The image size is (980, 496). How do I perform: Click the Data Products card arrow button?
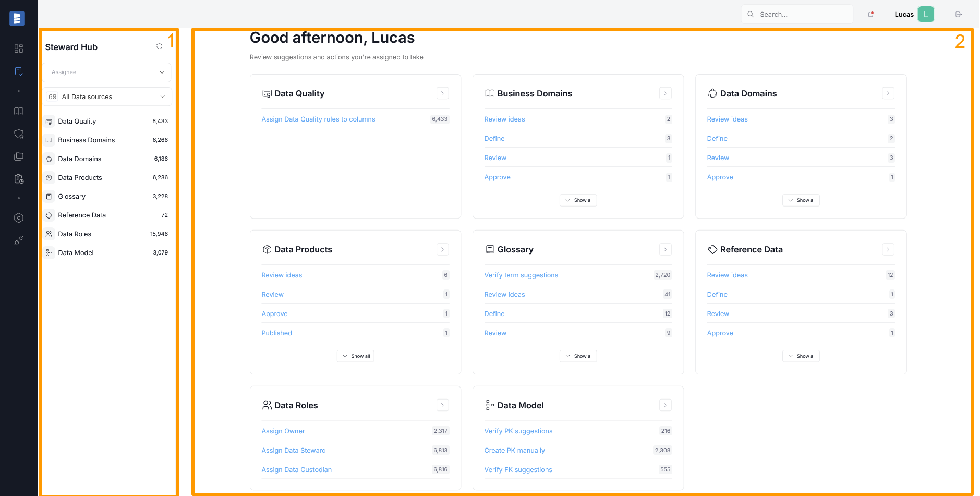442,249
